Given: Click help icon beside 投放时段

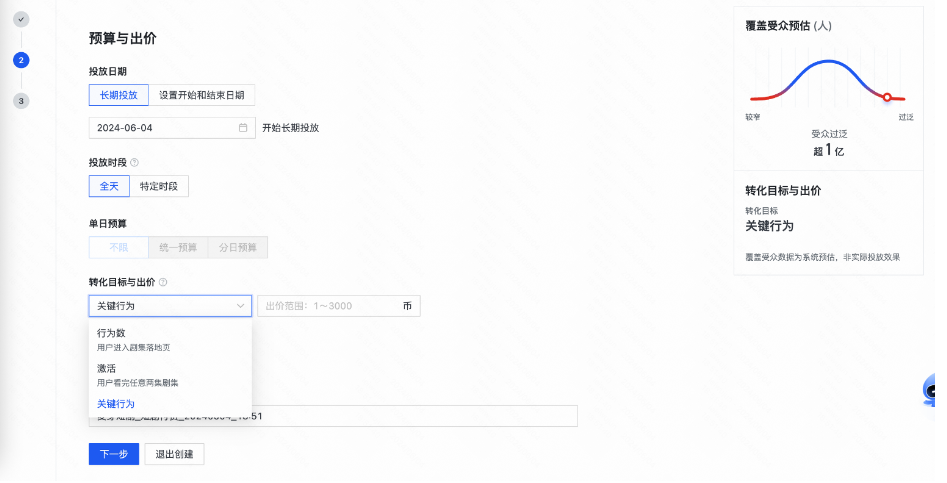Looking at the screenshot, I should pyautogui.click(x=135, y=162).
